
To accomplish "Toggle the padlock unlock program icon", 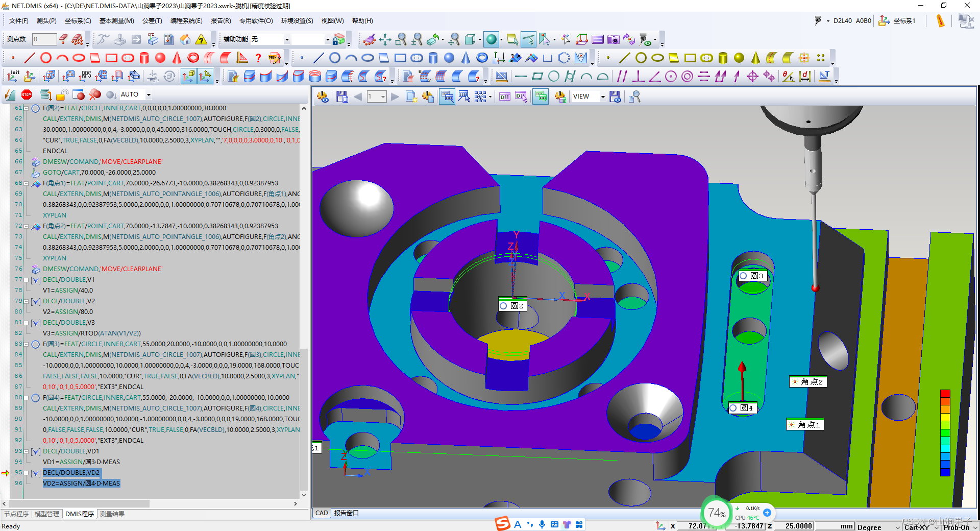I will [x=62, y=94].
